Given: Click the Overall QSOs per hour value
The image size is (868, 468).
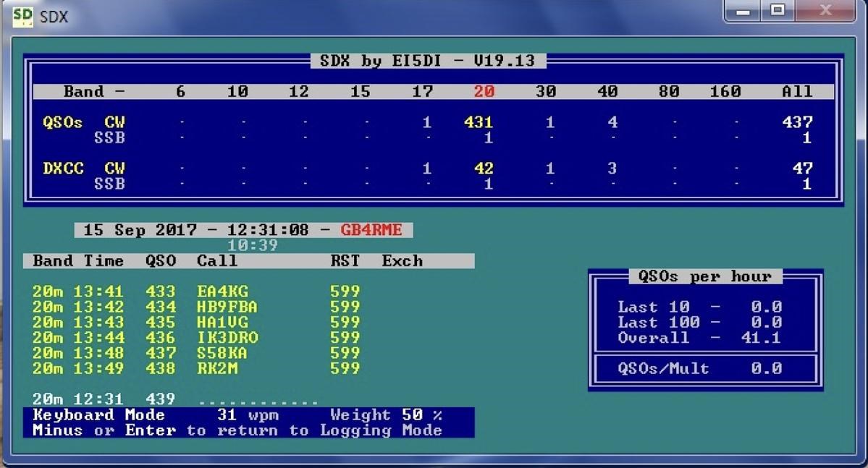Looking at the screenshot, I should [x=761, y=338].
